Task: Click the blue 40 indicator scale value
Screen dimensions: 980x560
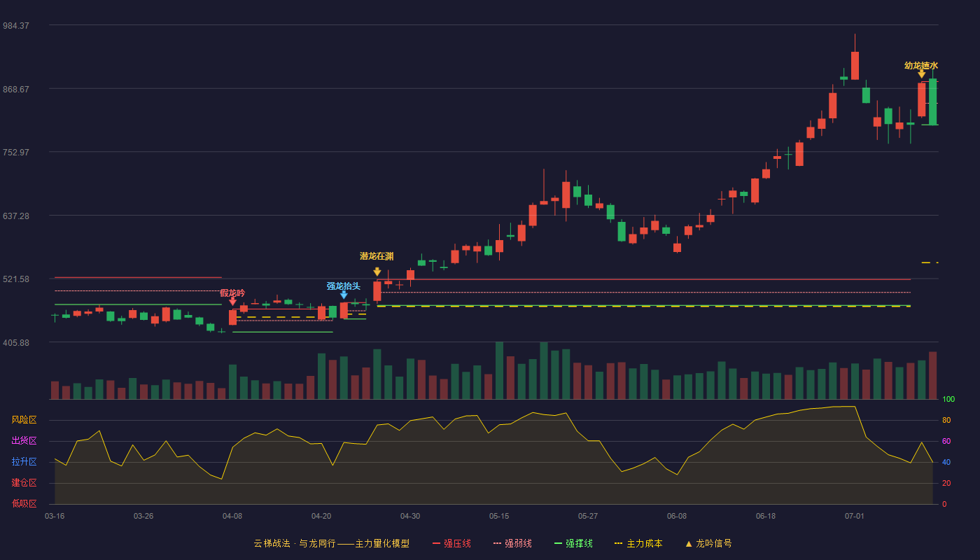Action: [946, 463]
